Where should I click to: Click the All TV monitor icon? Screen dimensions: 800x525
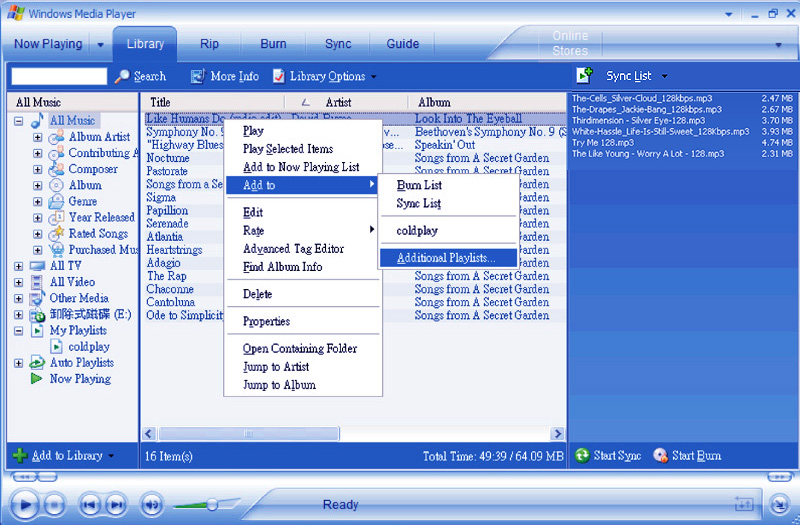click(x=37, y=266)
